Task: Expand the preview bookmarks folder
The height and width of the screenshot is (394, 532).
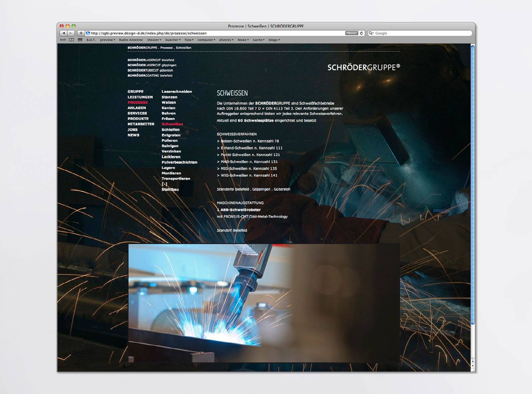Action: point(108,40)
